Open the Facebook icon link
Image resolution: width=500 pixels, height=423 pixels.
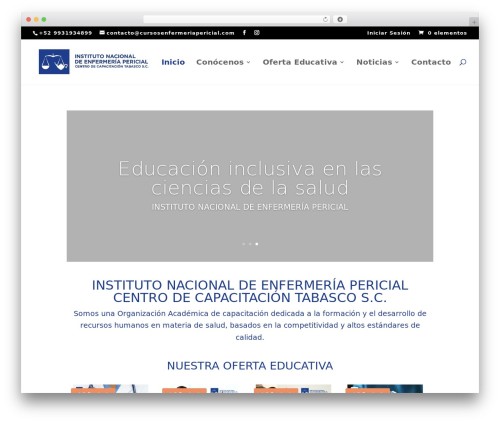point(244,33)
